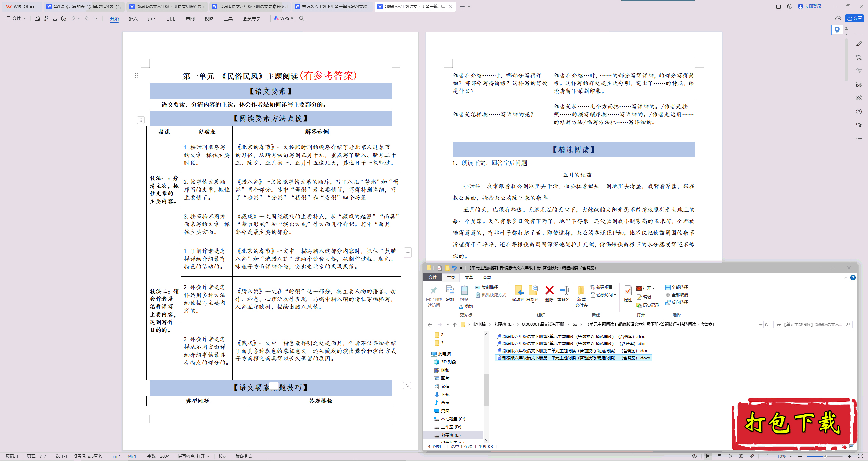The width and height of the screenshot is (868, 461).
Task: Click Cut scissors in Explorer ribbon
Action: click(466, 306)
